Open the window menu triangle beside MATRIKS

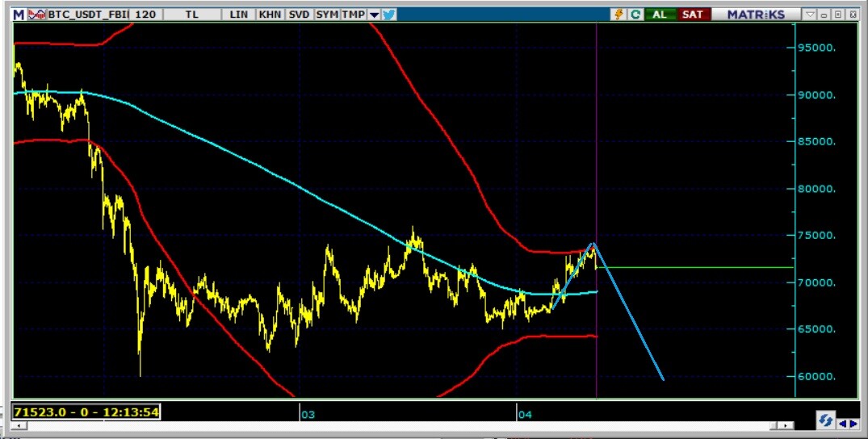[810, 15]
